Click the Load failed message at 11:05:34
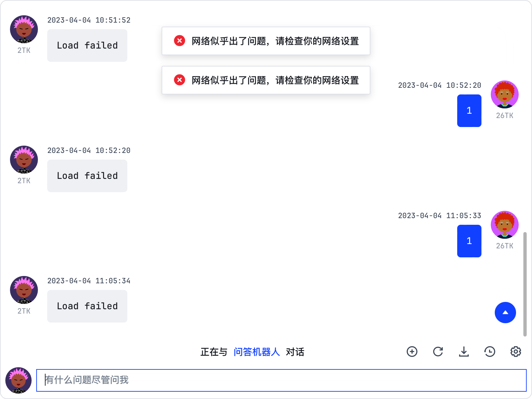 87,306
